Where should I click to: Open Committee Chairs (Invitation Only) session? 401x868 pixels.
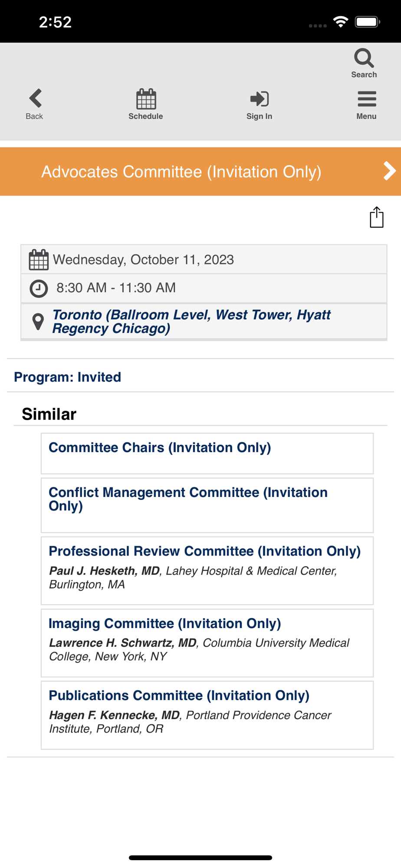pos(160,447)
